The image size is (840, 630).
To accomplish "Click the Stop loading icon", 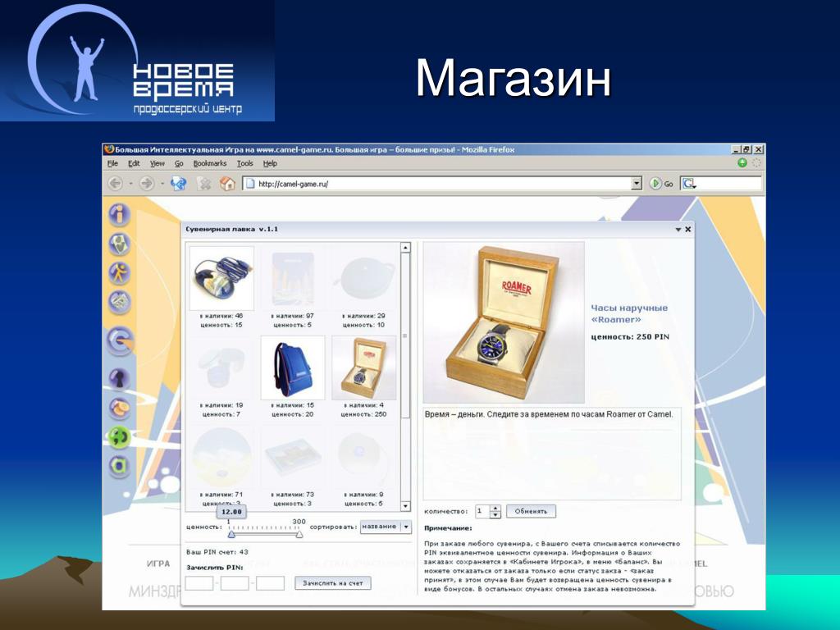I will coord(204,183).
